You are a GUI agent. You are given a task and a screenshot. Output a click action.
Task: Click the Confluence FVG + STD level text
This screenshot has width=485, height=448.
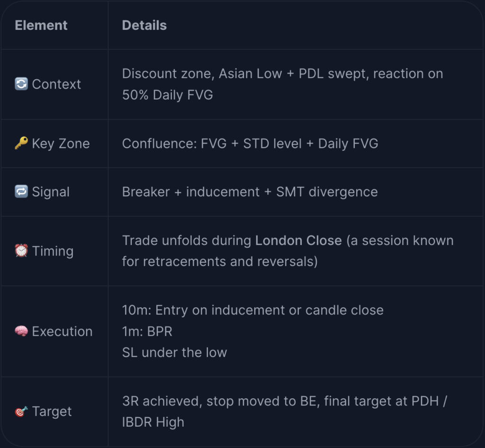pos(212,144)
